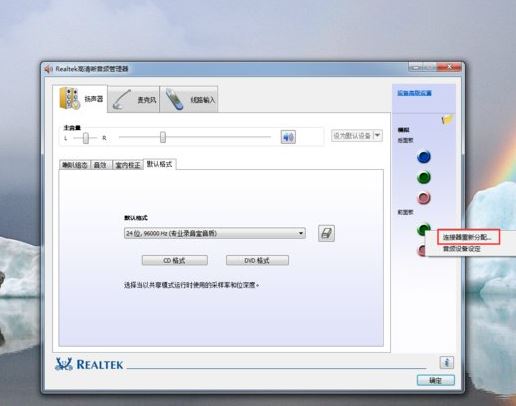
Task: Select the 喇叭组态 sub-tab
Action: click(75, 165)
